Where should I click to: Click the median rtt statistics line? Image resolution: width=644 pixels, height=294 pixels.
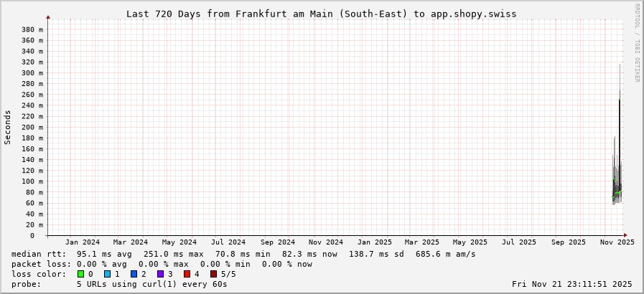[243, 254]
